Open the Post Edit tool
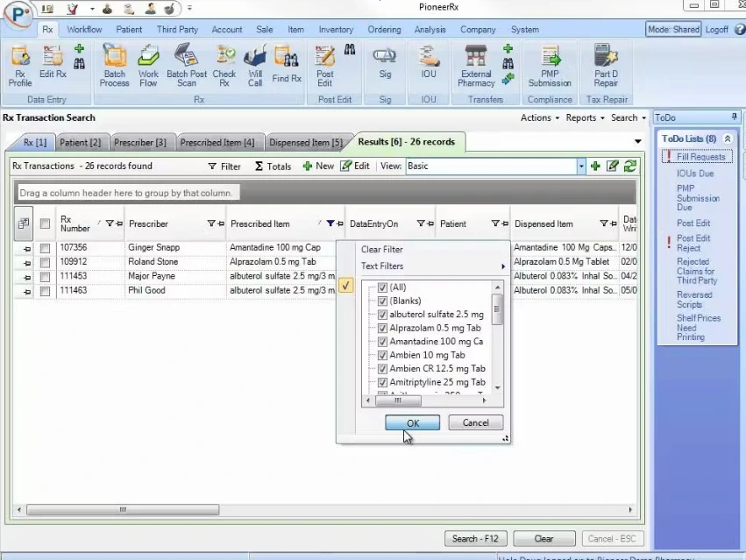 325,67
